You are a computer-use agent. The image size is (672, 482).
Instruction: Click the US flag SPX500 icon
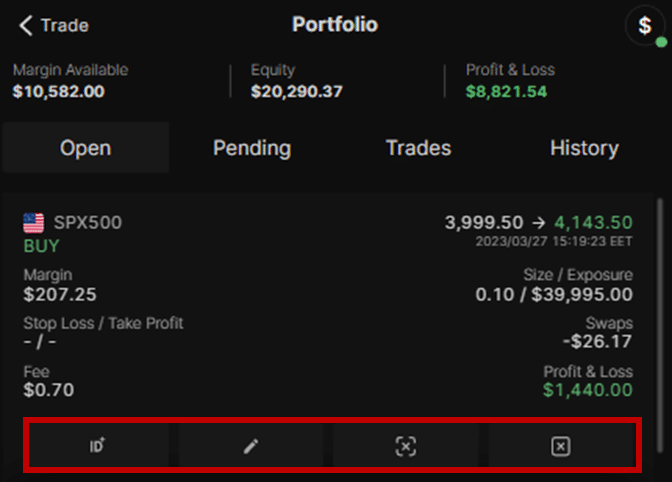point(33,223)
